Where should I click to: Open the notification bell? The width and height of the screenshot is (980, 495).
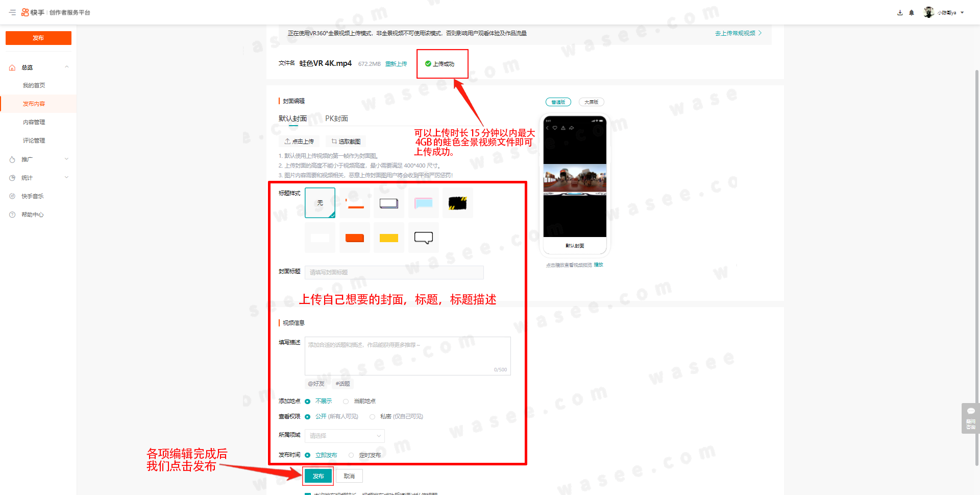[912, 13]
